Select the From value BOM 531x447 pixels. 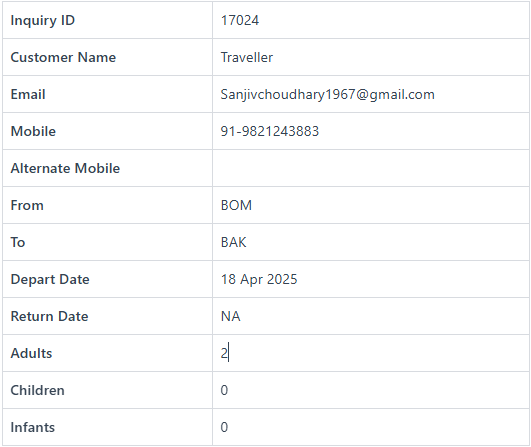[x=236, y=205]
